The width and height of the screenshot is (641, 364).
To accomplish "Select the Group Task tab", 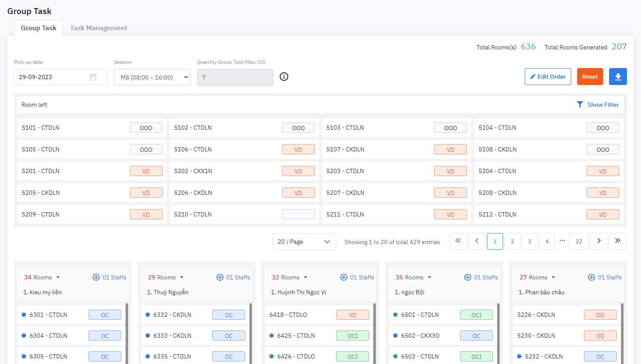I will point(39,28).
